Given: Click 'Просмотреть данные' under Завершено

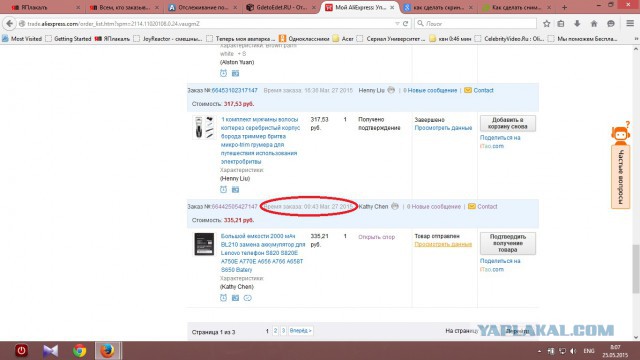Looking at the screenshot, I should click(443, 128).
